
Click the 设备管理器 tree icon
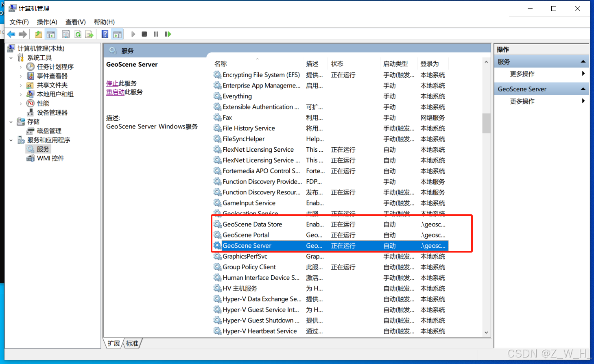pos(31,113)
